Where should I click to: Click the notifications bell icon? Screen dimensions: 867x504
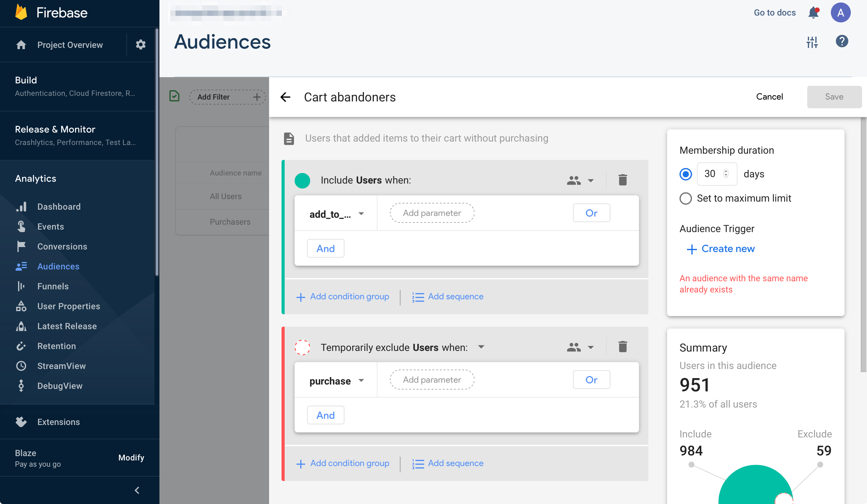[x=813, y=13]
